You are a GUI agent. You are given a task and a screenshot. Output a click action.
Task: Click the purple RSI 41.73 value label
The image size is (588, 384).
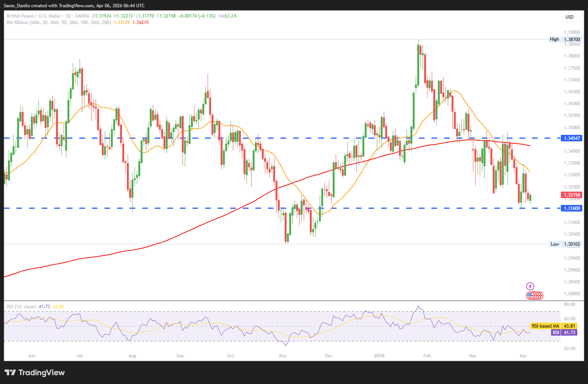pyautogui.click(x=564, y=333)
